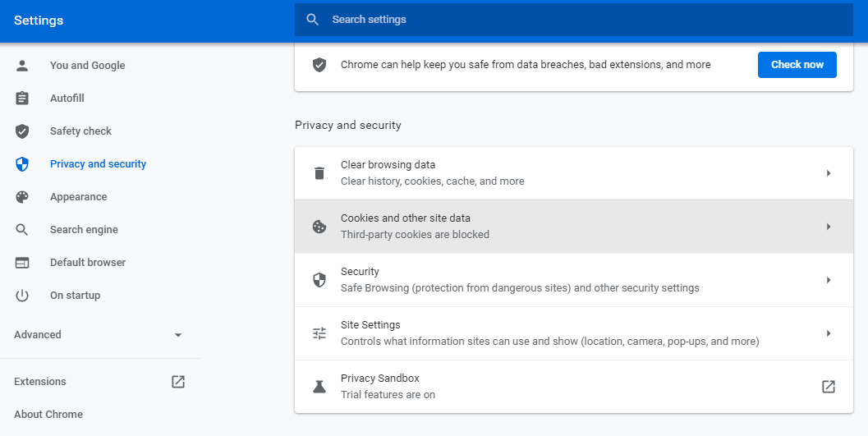The image size is (868, 436).
Task: Expand the Advanced section arrow
Action: 178,335
